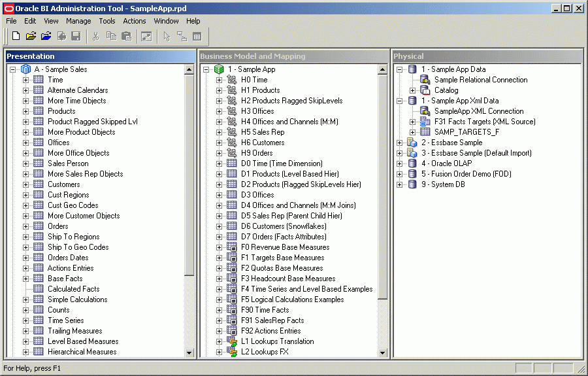588x376 pixels.
Task: Click the L1 Lookups Translation key icon
Action: coord(232,341)
